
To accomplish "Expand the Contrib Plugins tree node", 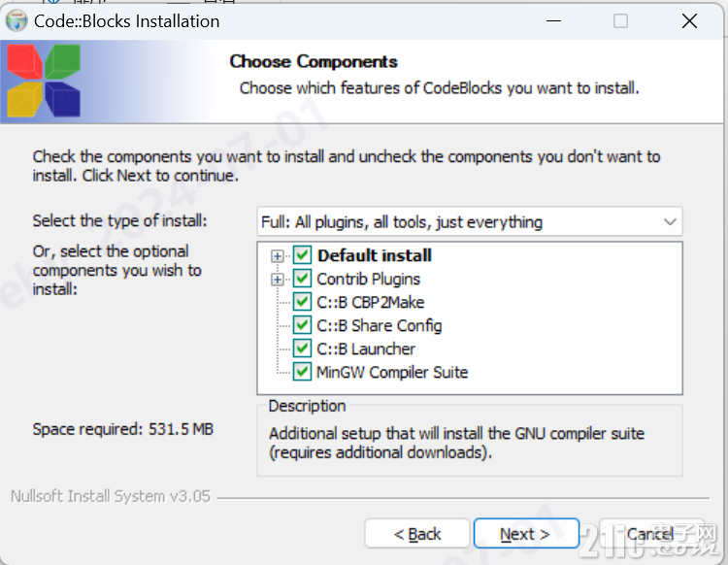I will [x=278, y=279].
